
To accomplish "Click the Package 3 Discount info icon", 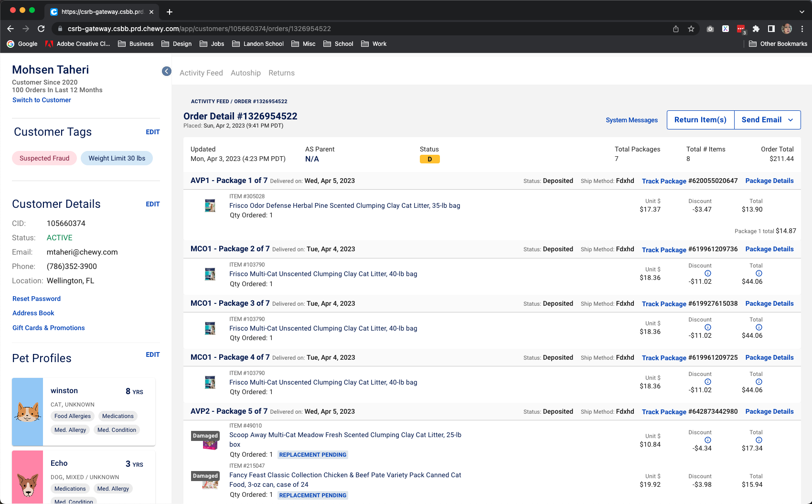I will pyautogui.click(x=708, y=327).
